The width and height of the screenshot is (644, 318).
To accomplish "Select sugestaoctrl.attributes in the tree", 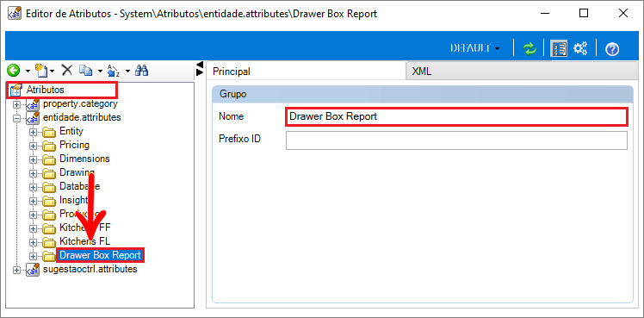I will [x=90, y=270].
